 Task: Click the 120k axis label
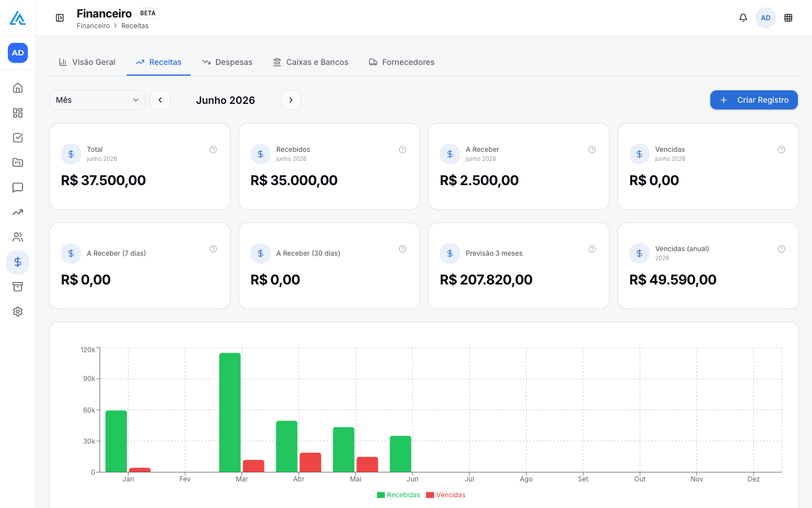(87, 350)
